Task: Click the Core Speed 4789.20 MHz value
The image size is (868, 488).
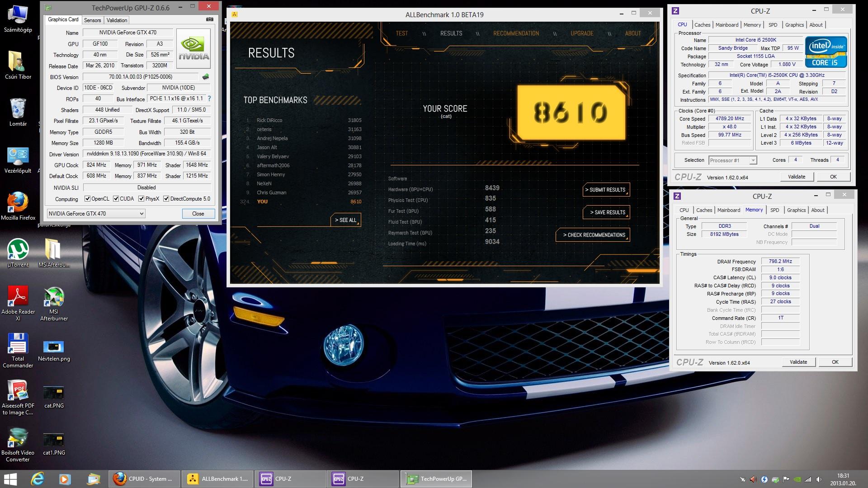Action: 730,118
